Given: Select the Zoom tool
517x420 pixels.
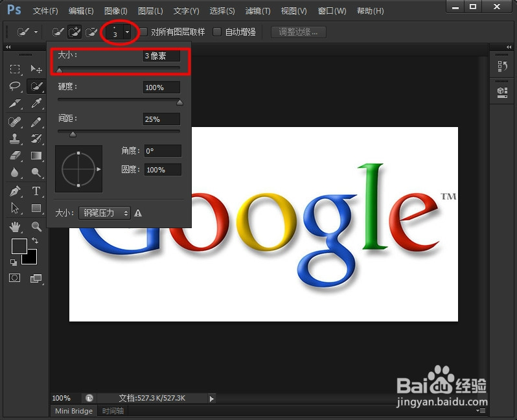Looking at the screenshot, I should [x=36, y=226].
